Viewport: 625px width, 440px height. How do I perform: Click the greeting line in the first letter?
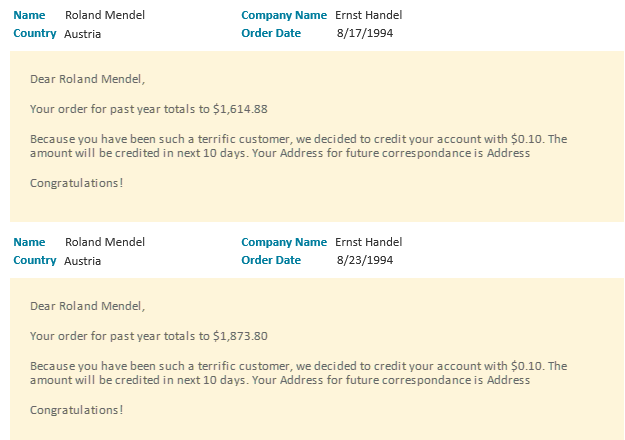point(87,79)
